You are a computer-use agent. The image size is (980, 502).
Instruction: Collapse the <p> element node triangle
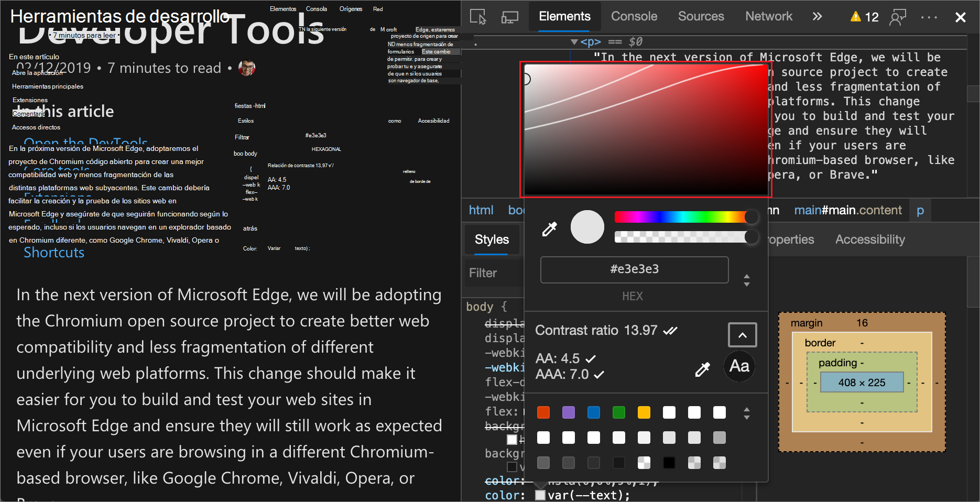tap(574, 42)
